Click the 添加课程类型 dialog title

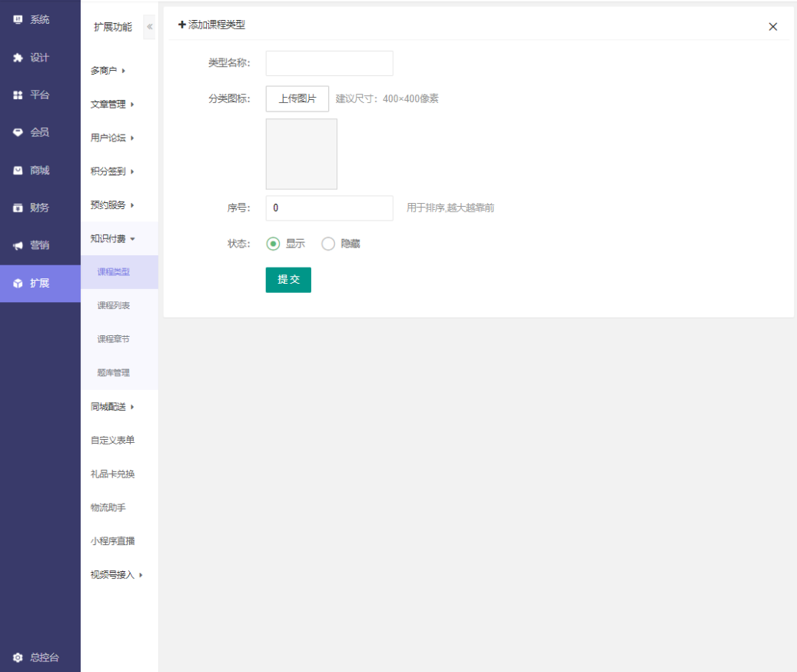click(217, 25)
